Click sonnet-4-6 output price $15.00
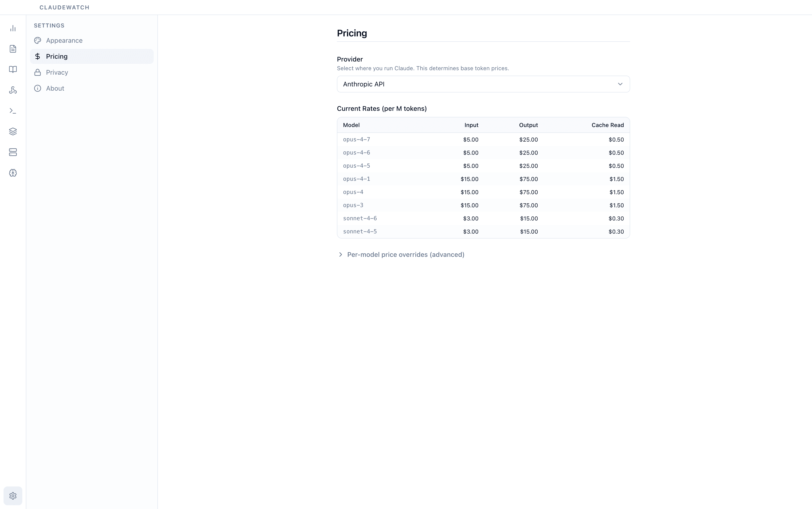The image size is (812, 509). pyautogui.click(x=529, y=219)
